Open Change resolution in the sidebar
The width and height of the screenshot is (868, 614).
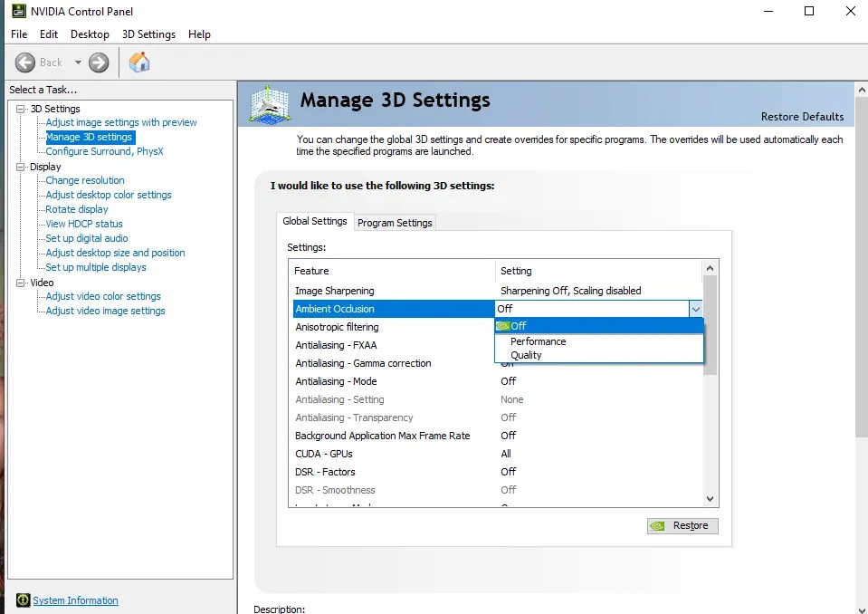83,180
